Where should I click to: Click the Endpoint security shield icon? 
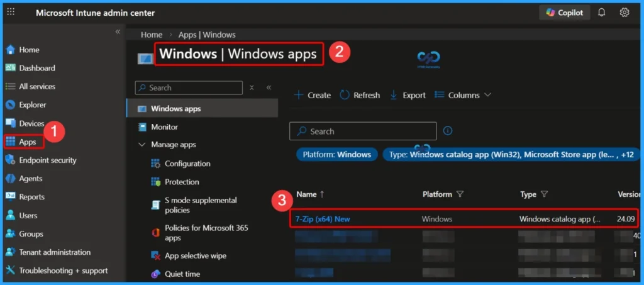click(11, 160)
